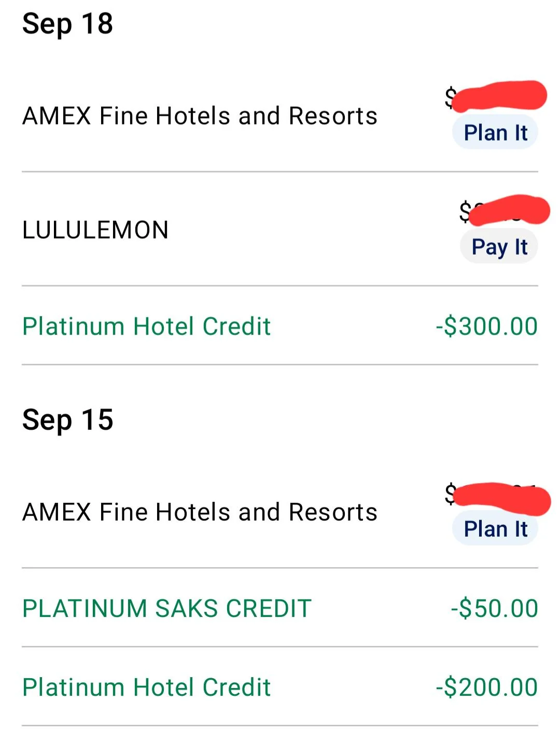Click the divider line below PLATINUM SAKS CREDIT
Image resolution: width=560 pixels, height=729 pixels.
click(280, 647)
